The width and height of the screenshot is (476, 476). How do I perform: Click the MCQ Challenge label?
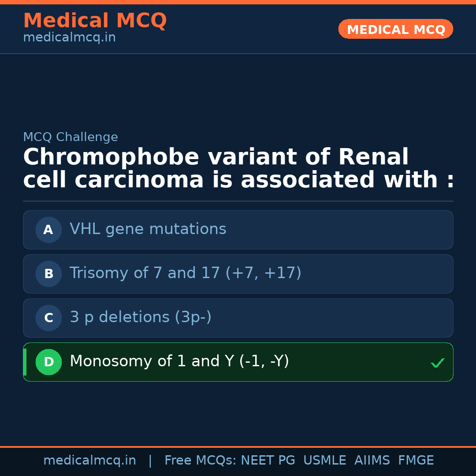(71, 138)
